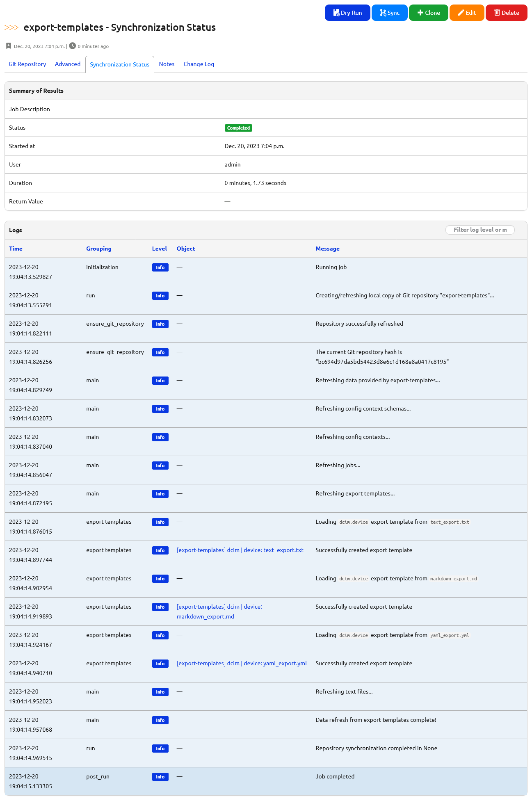This screenshot has height=801, width=532.
Task: Open the yaml_export.yml export template link
Action: pos(242,663)
